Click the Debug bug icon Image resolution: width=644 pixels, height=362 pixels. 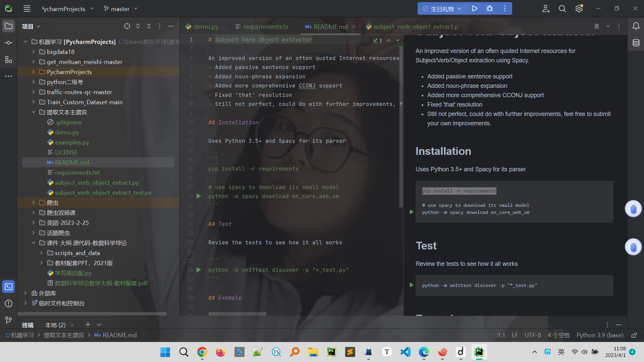point(489,9)
